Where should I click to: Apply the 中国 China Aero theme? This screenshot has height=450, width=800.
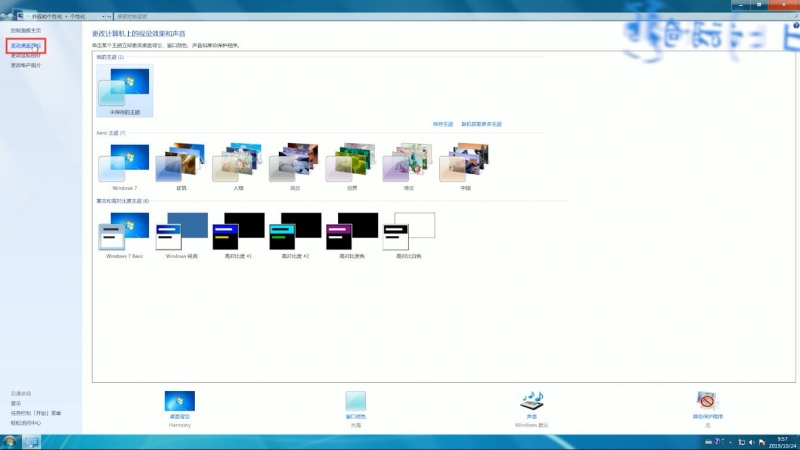point(465,166)
